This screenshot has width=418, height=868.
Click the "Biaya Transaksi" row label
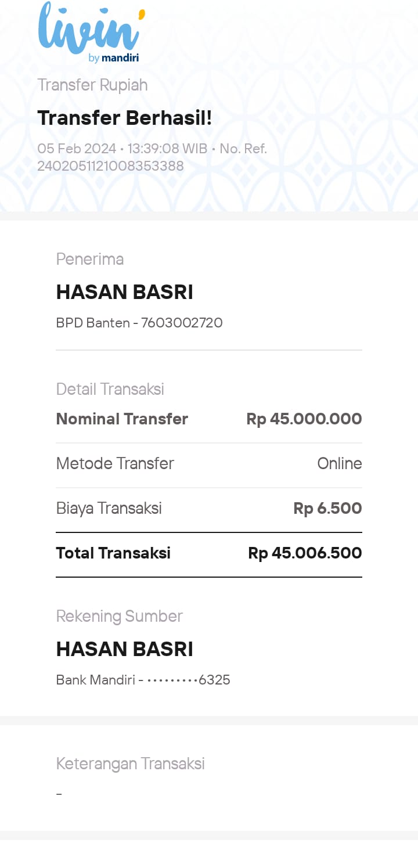[x=109, y=509]
